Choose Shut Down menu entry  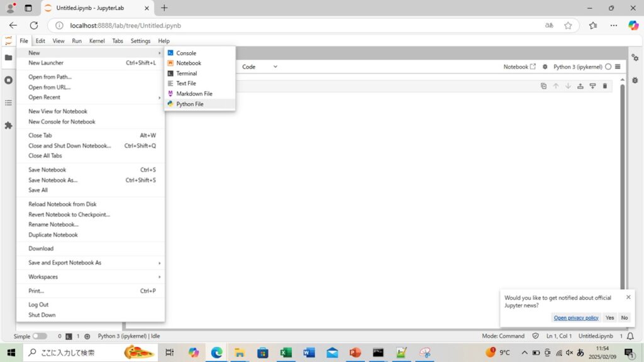tap(91, 315)
